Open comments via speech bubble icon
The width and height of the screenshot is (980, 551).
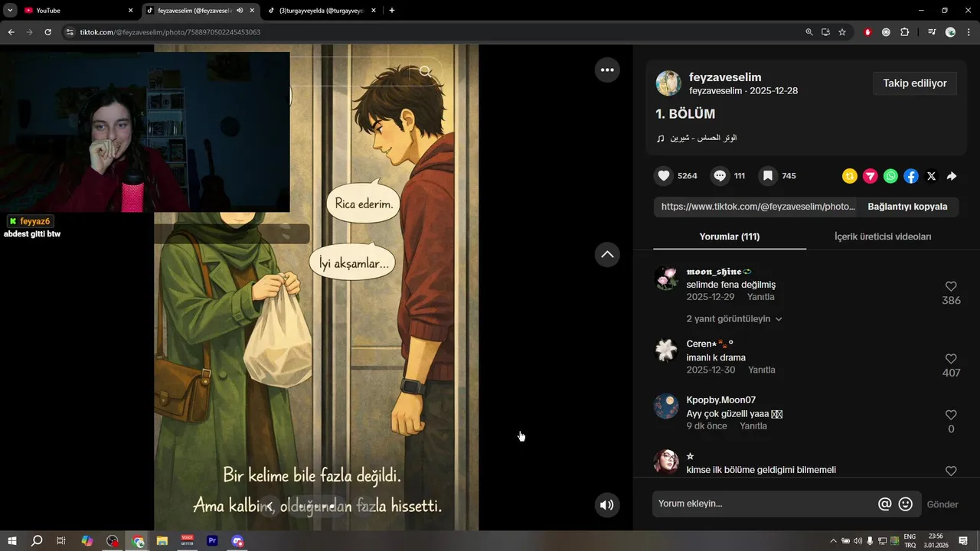pos(720,176)
